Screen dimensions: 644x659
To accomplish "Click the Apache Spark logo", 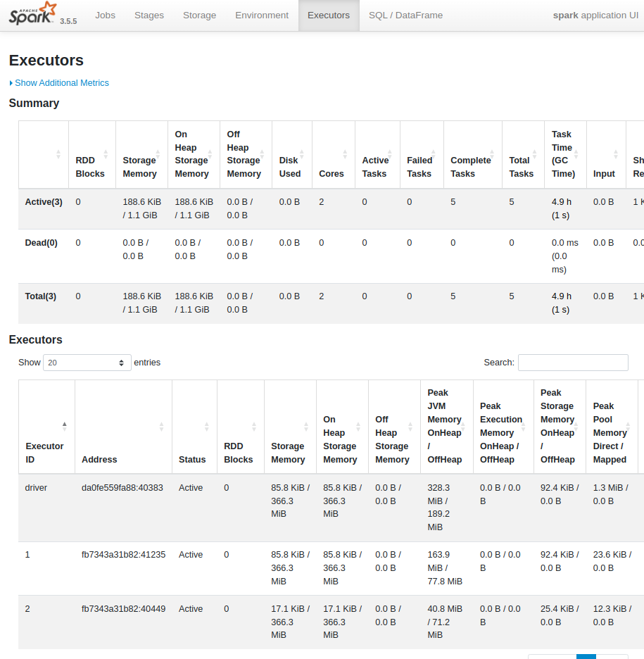I will click(x=33, y=13).
